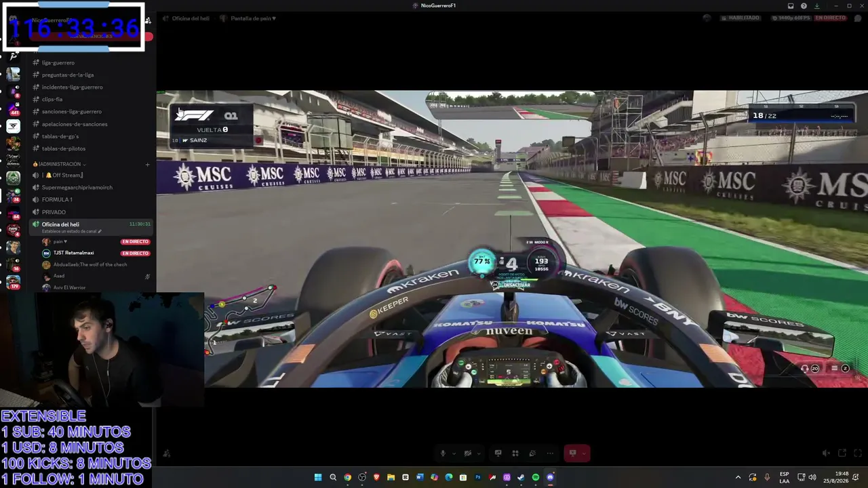Open the Discord inbox icon in title bar
This screenshot has width=868, height=488.
(x=791, y=6)
